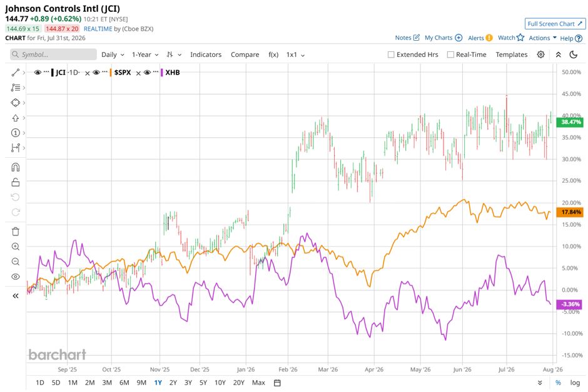Image resolution: width=588 pixels, height=392 pixels.
Task: Enable the Real-Time checkbox
Action: point(450,54)
